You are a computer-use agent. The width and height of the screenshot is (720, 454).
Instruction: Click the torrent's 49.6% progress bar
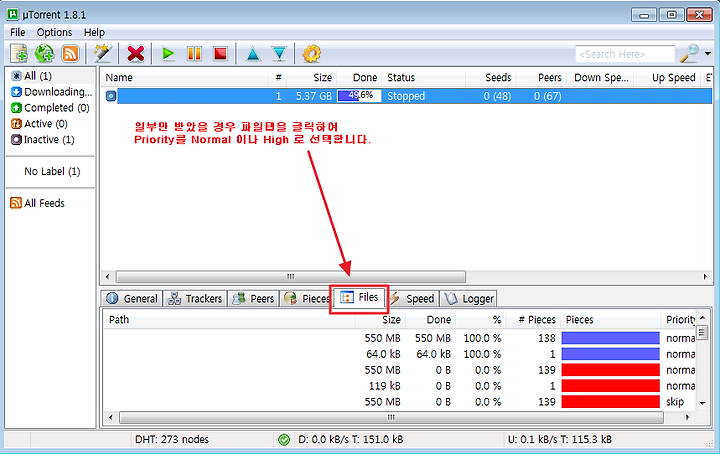coord(359,95)
